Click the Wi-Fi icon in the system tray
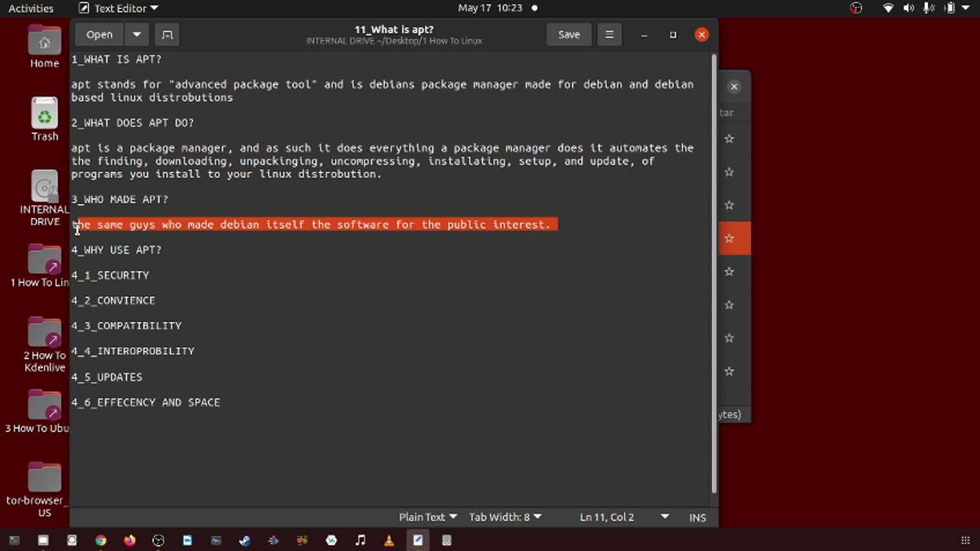 (888, 8)
